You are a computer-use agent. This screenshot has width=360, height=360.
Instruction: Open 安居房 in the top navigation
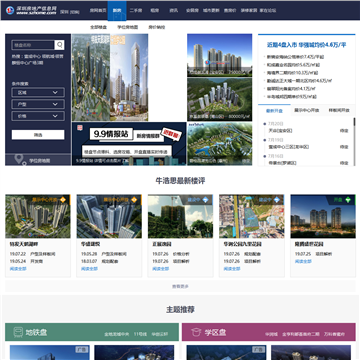click(x=192, y=10)
